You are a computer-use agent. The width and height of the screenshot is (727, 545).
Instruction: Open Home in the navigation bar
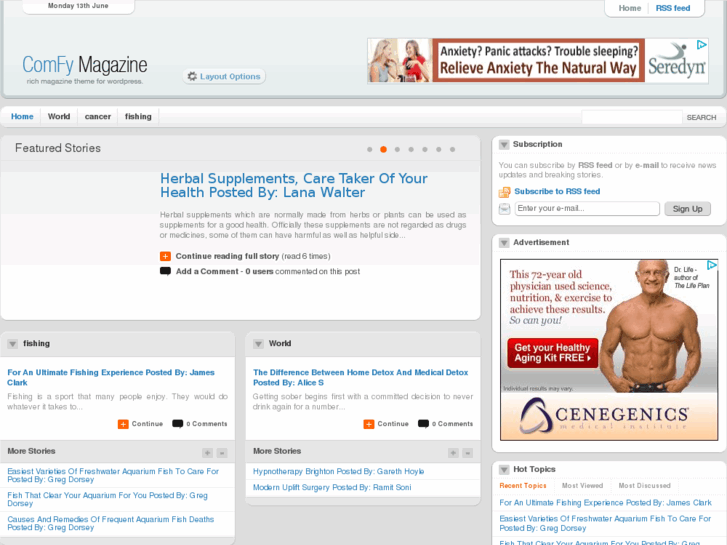22,116
